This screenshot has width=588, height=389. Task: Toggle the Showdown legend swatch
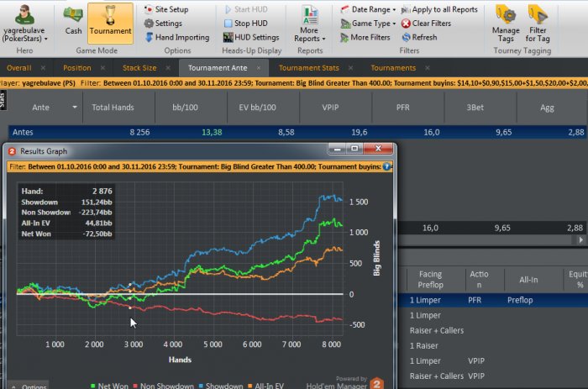pos(201,386)
